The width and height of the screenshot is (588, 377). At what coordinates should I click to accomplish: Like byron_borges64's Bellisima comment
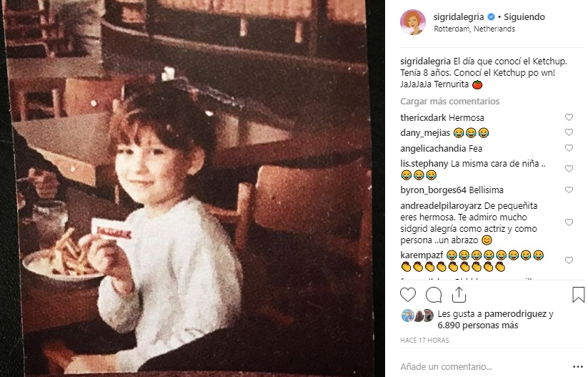(569, 190)
